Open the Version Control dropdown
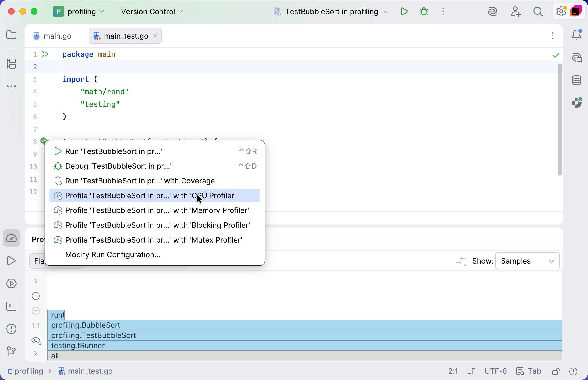The image size is (588, 380). (151, 12)
